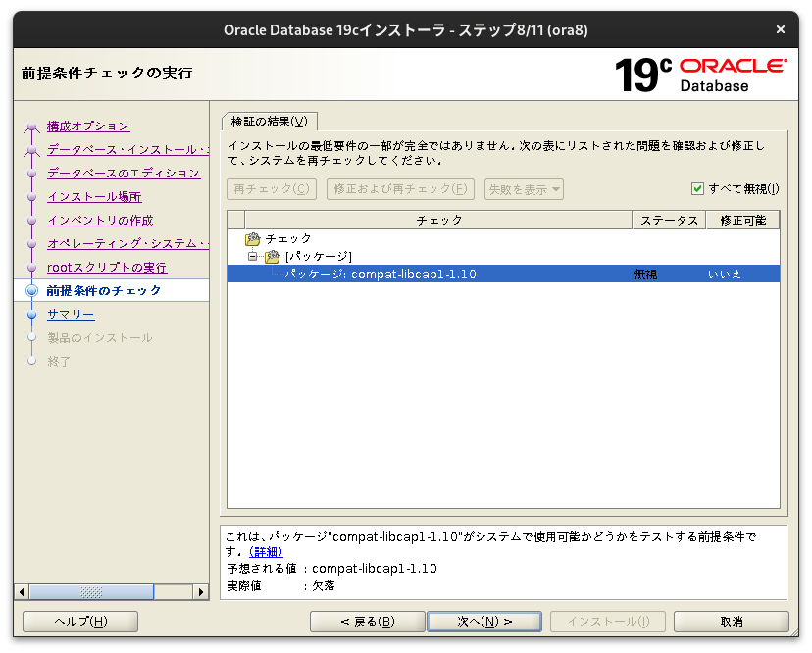Viewport: 812px width, 653px height.
Task: Click the 次へ button
Action: (484, 621)
